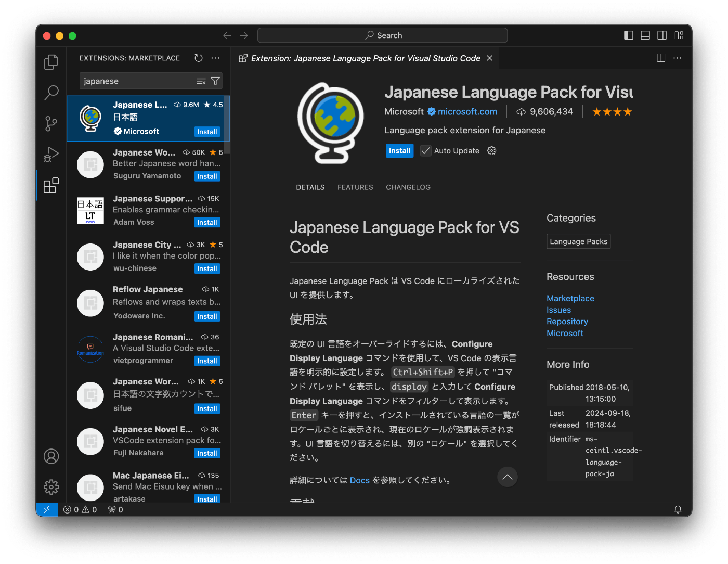The image size is (728, 564).
Task: Select the DETAILS tab
Action: pos(310,187)
